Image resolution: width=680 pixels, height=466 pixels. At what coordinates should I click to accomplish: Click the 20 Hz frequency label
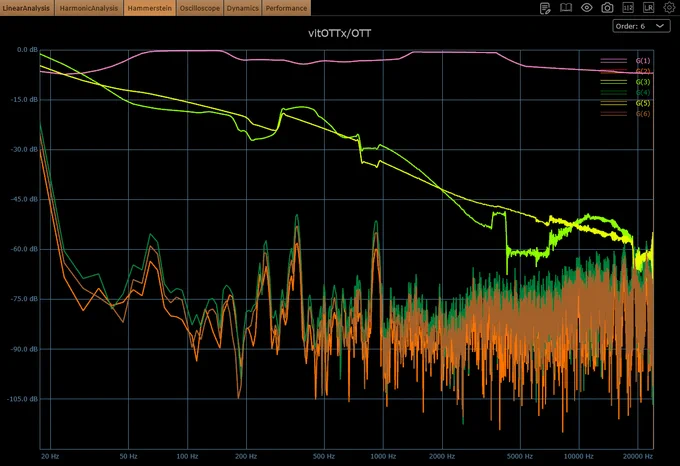coord(50,456)
